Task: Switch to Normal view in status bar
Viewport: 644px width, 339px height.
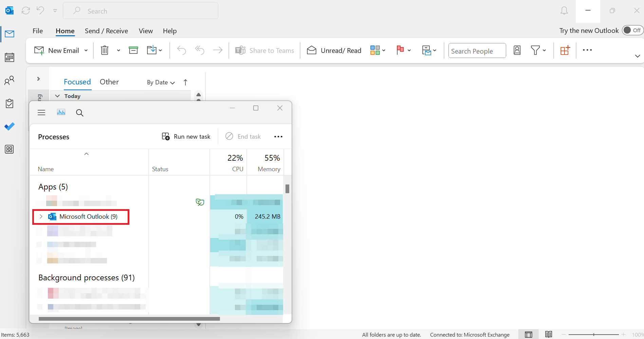Action: coord(529,335)
